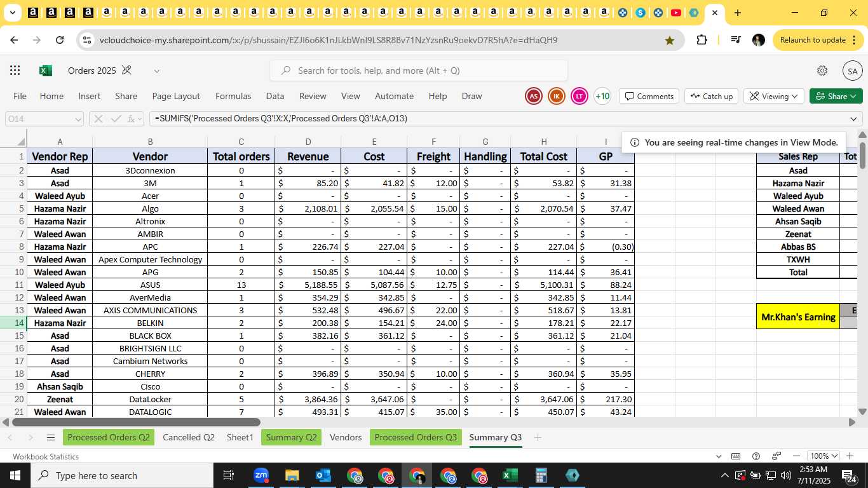Click the fx insert function icon
This screenshot has width=868, height=488.
(x=132, y=119)
